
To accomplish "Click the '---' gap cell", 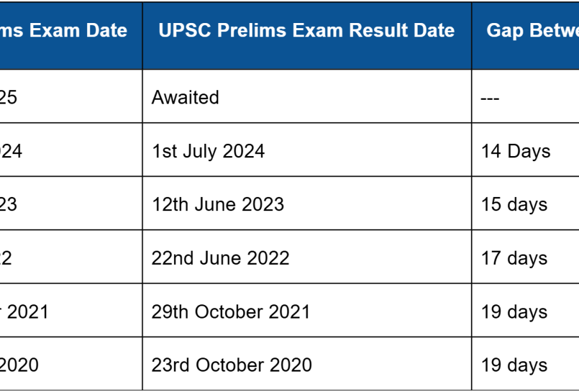I will coord(525,97).
